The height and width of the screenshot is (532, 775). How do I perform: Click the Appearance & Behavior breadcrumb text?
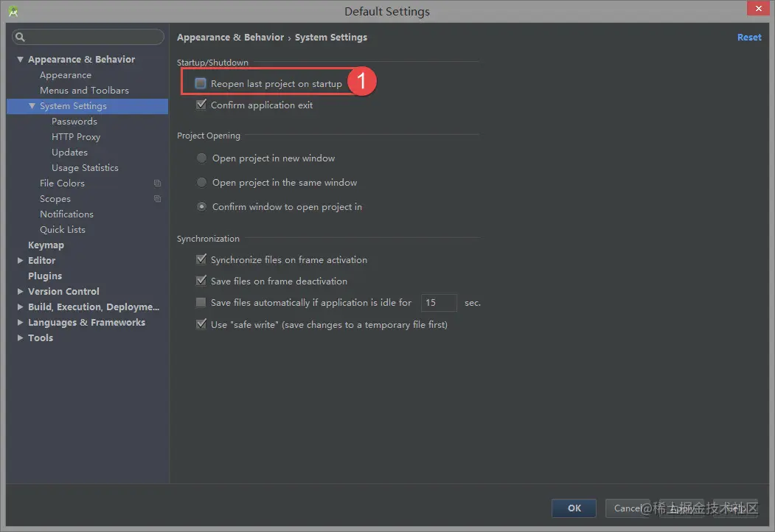(230, 37)
